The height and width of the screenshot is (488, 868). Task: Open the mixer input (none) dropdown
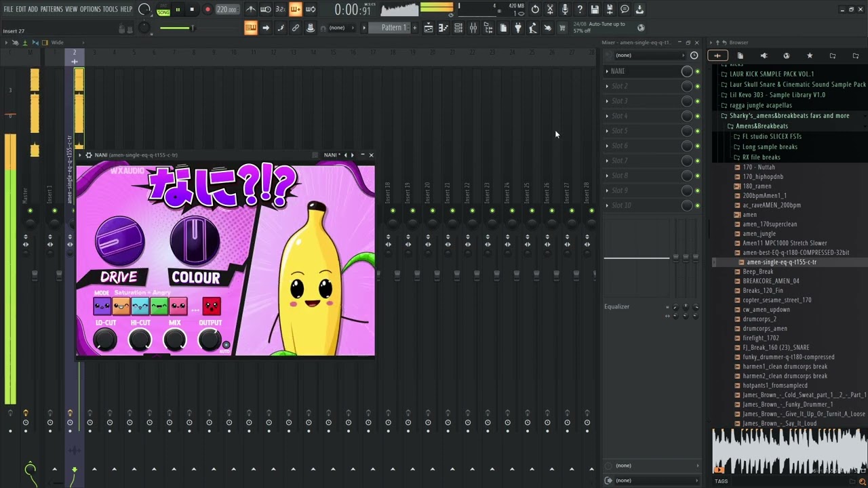click(650, 56)
